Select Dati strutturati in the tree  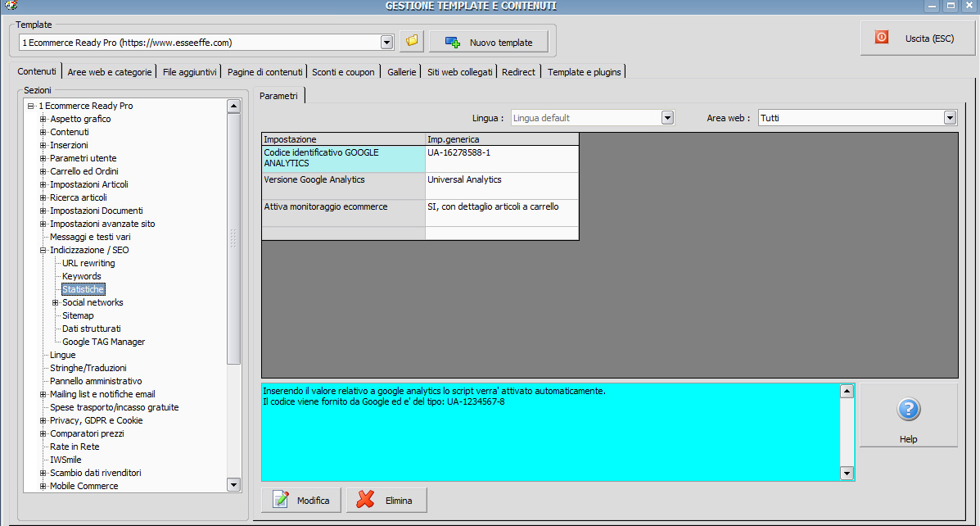point(91,329)
